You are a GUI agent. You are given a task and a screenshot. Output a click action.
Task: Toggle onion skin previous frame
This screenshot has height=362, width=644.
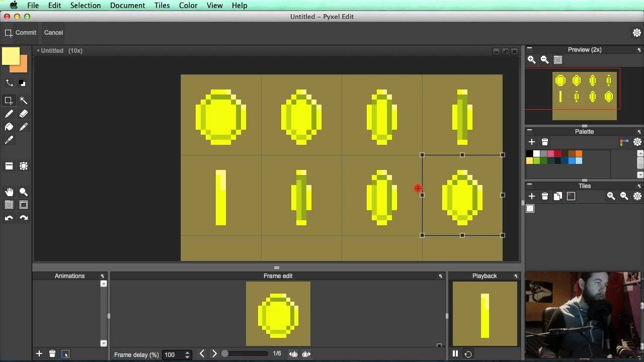[x=293, y=354]
